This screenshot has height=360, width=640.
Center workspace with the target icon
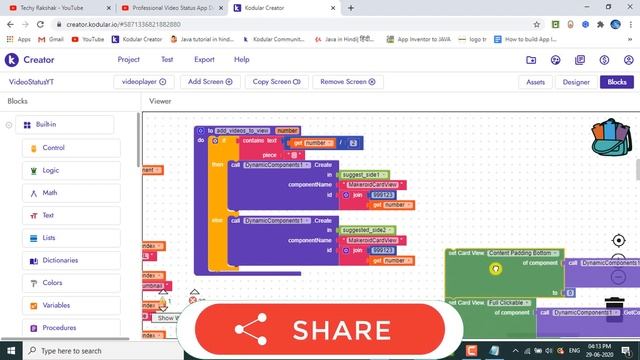tap(619, 240)
